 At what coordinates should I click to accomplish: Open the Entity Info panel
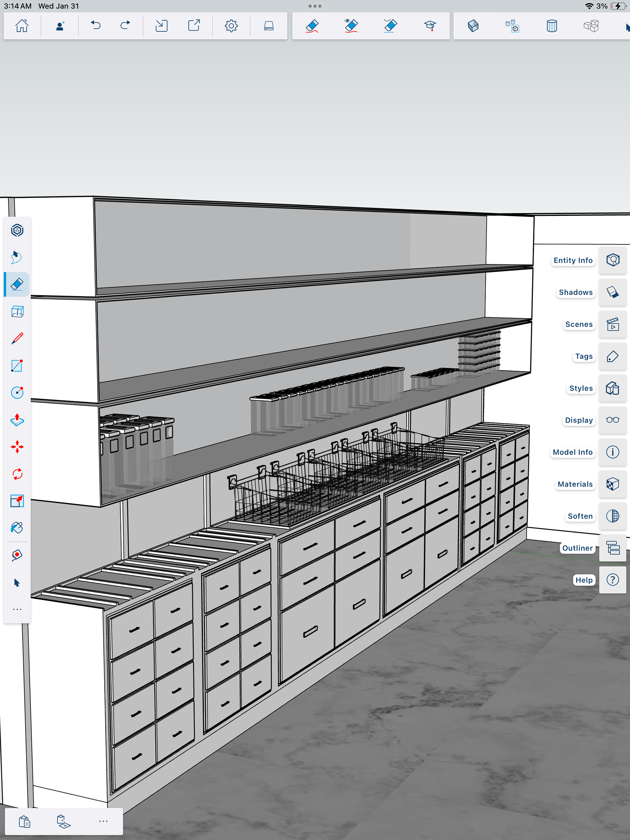[x=613, y=260]
